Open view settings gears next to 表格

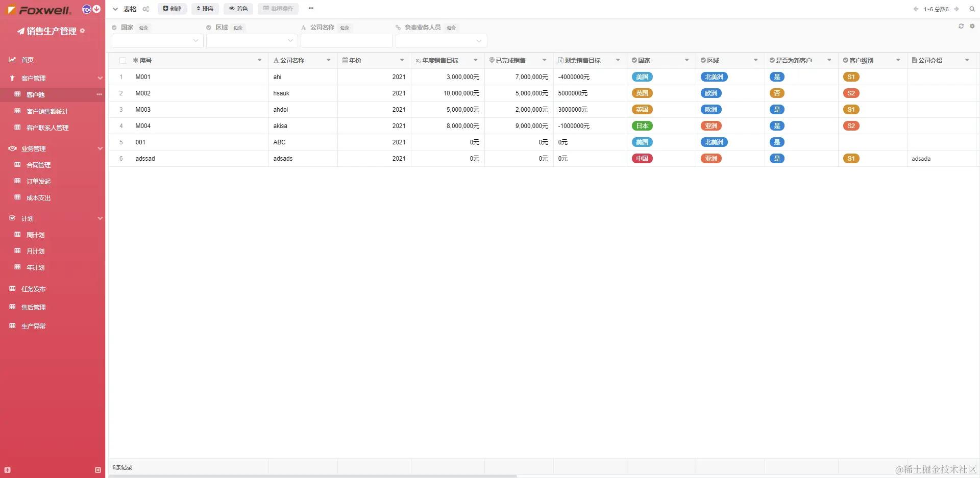pos(146,9)
